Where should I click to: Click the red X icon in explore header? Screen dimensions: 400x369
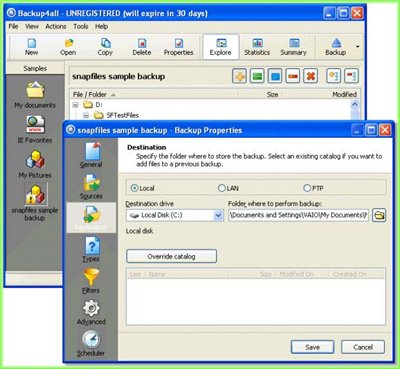coord(310,76)
